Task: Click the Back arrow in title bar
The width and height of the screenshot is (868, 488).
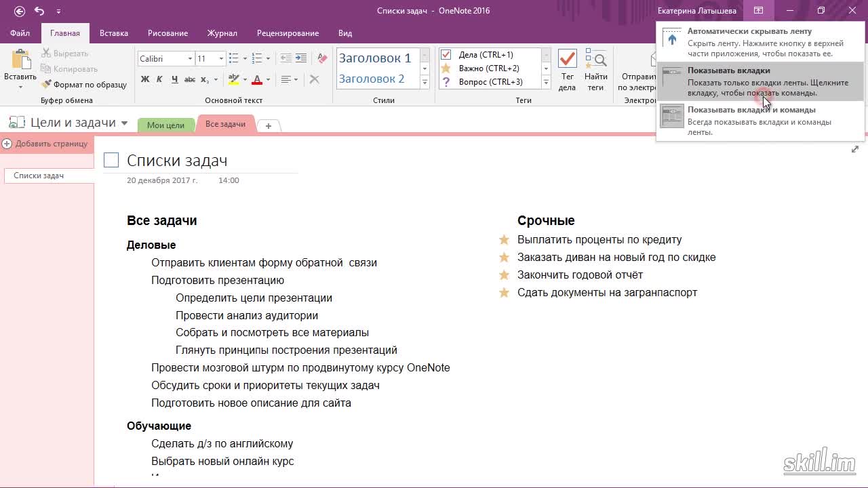Action: click(x=20, y=11)
